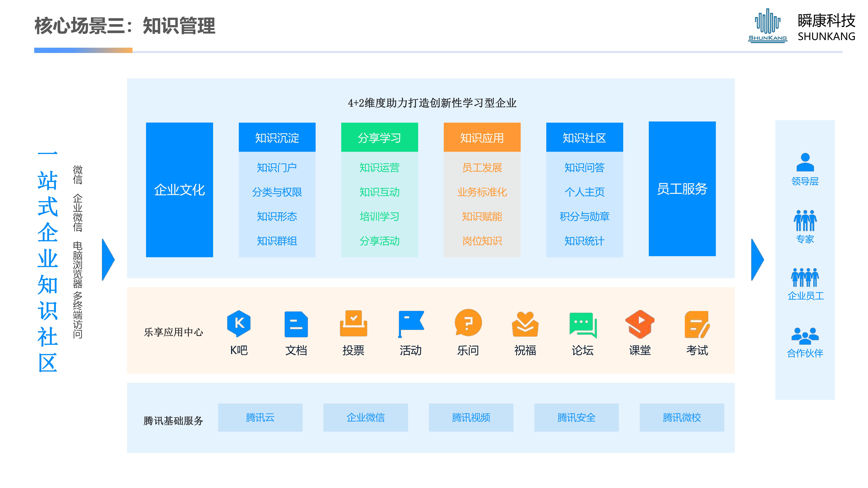Click the blue arrow before user roles
This screenshot has height=488, width=868.
pyautogui.click(x=757, y=260)
